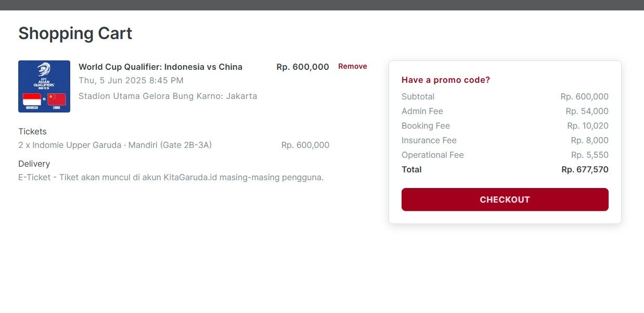Select the Admin Fee amount
Screen dimensions: 644x313
click(x=590, y=111)
